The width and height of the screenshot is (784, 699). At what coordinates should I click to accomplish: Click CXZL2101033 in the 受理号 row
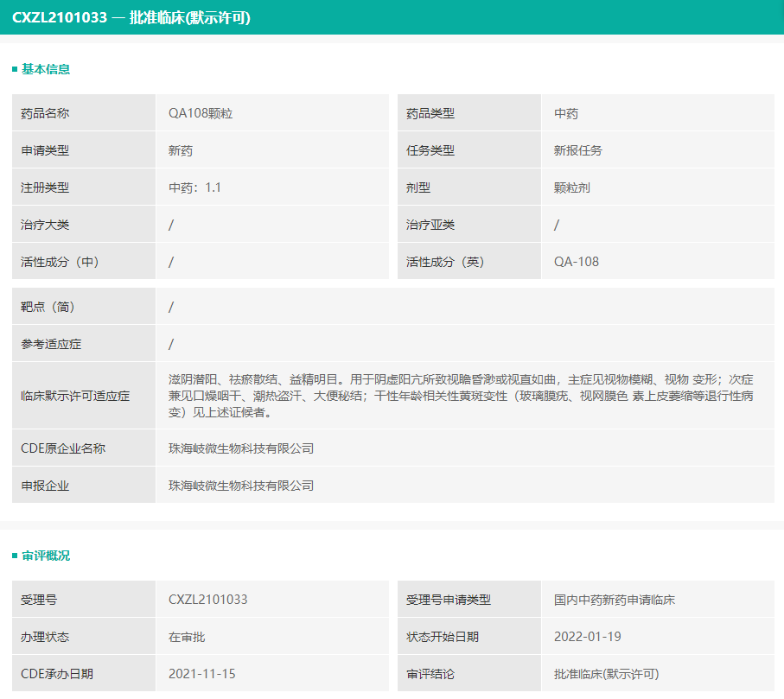coord(208,600)
